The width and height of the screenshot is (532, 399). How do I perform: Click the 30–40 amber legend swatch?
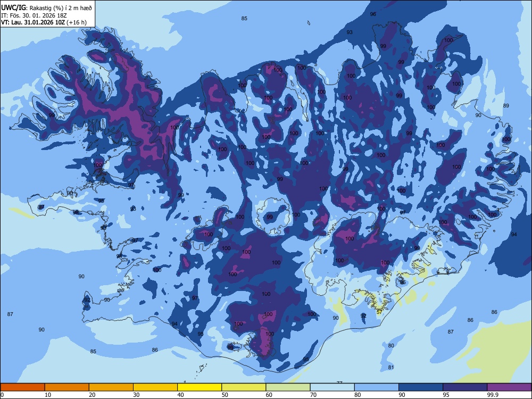[x=155, y=387]
